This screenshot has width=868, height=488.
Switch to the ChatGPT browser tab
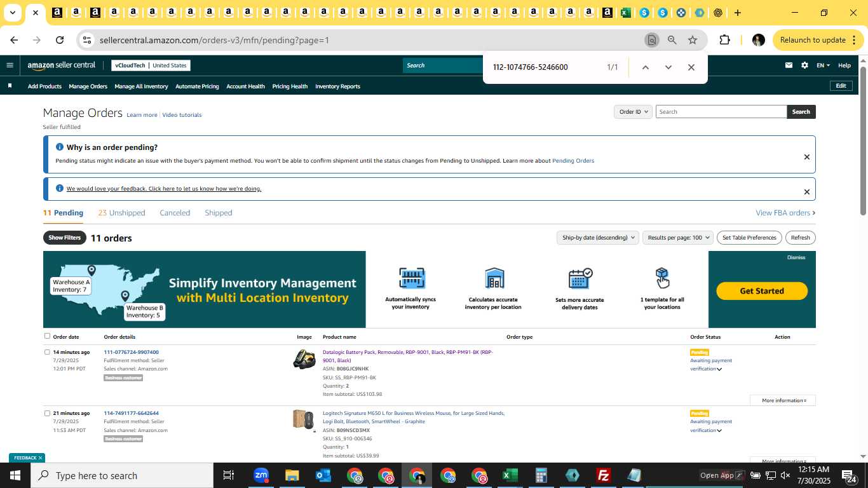coord(718,13)
